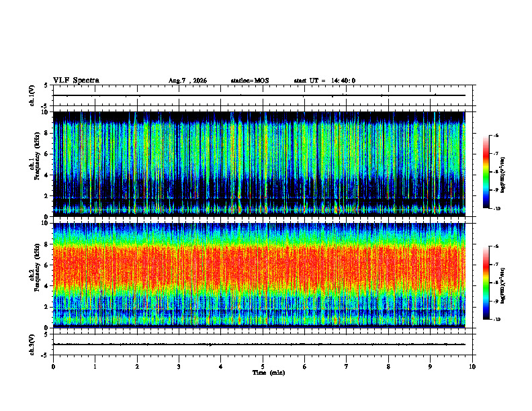532x411 pixels.
Task: Click the "6" tick on ch.1 frequency axis
Action: (x=47, y=154)
